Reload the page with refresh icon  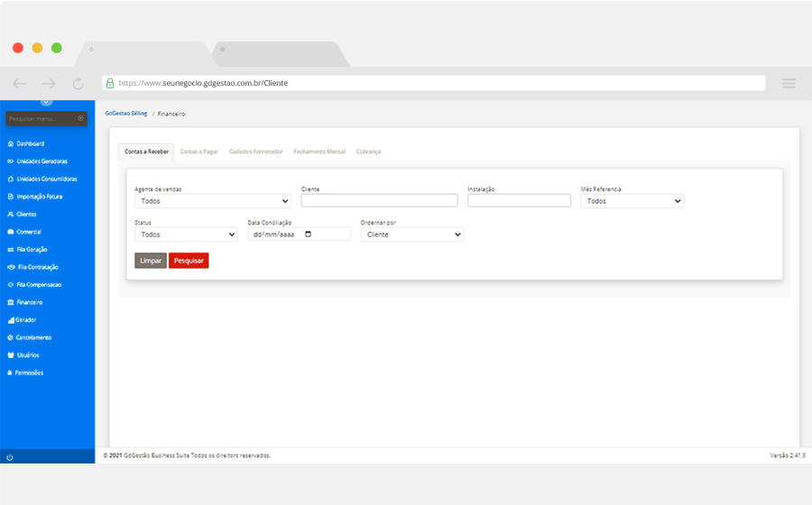coord(78,83)
